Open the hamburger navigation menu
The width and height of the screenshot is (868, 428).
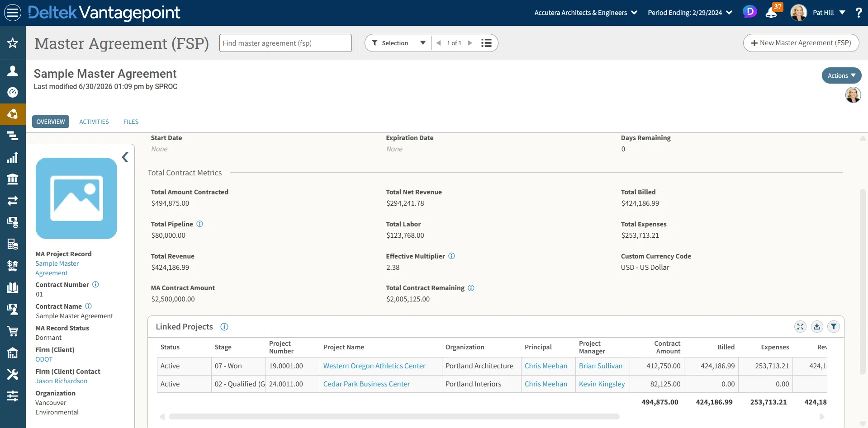pos(13,12)
